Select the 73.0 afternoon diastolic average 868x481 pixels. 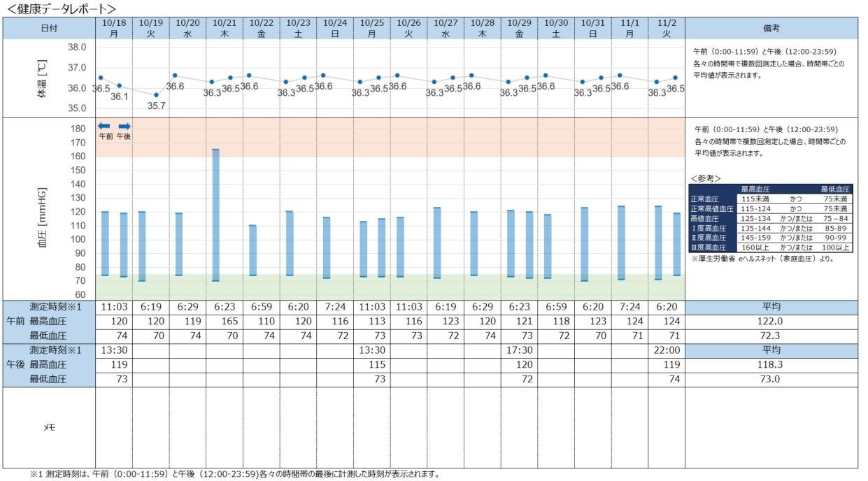click(771, 379)
